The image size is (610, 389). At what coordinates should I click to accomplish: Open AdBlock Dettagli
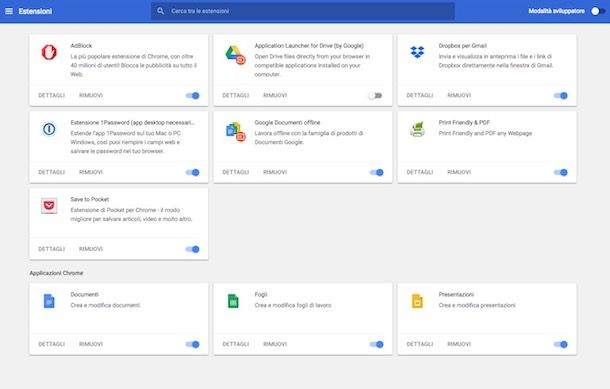(x=51, y=95)
